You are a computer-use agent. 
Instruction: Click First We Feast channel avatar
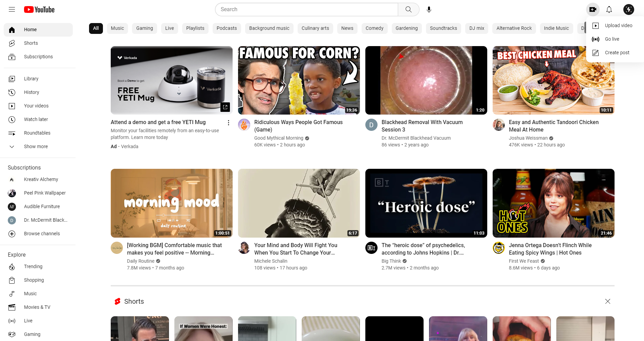pos(499,248)
